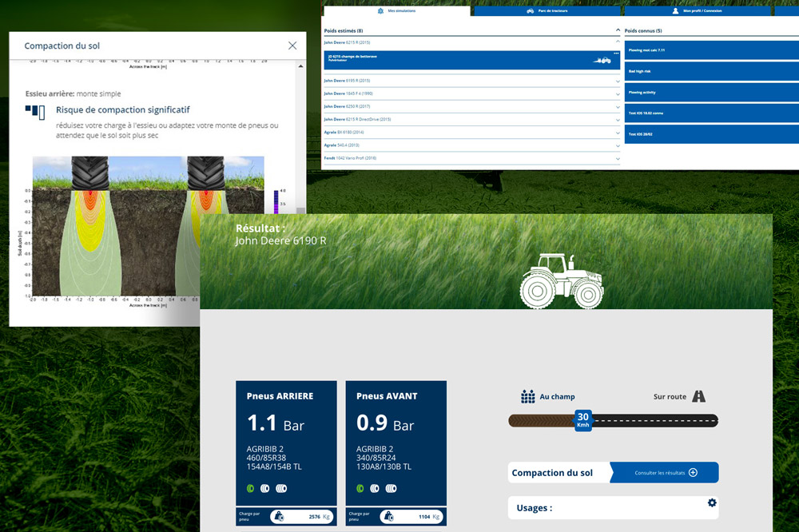Click the Au champ label
This screenshot has height=532, width=799.
click(557, 396)
